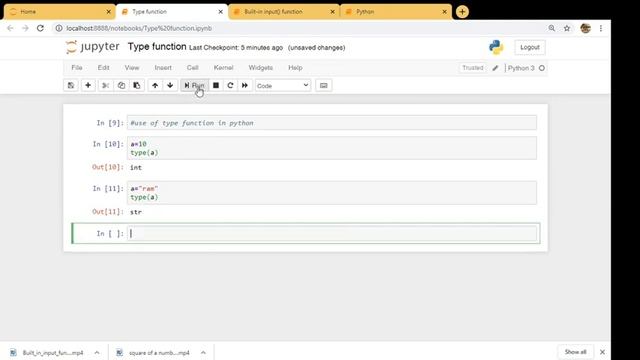Click the site information icon in the address bar

[x=59, y=28]
